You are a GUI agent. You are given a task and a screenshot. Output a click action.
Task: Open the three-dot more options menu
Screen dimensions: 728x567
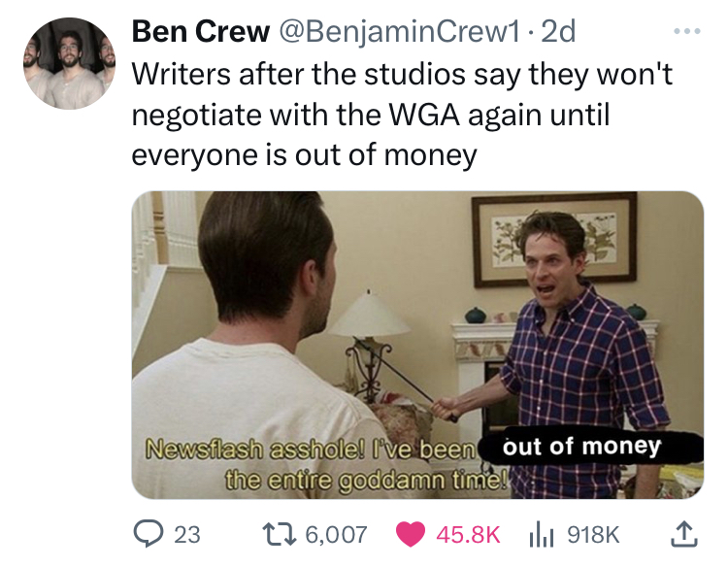click(x=687, y=32)
